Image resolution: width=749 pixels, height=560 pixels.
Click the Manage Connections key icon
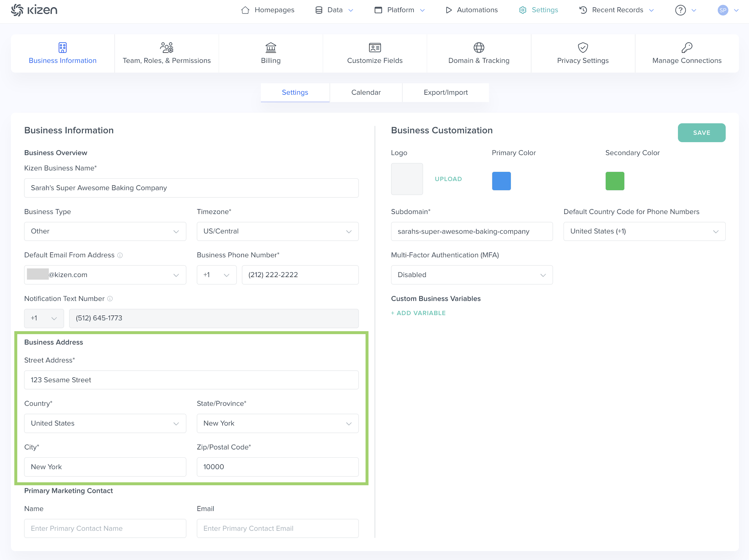(687, 48)
